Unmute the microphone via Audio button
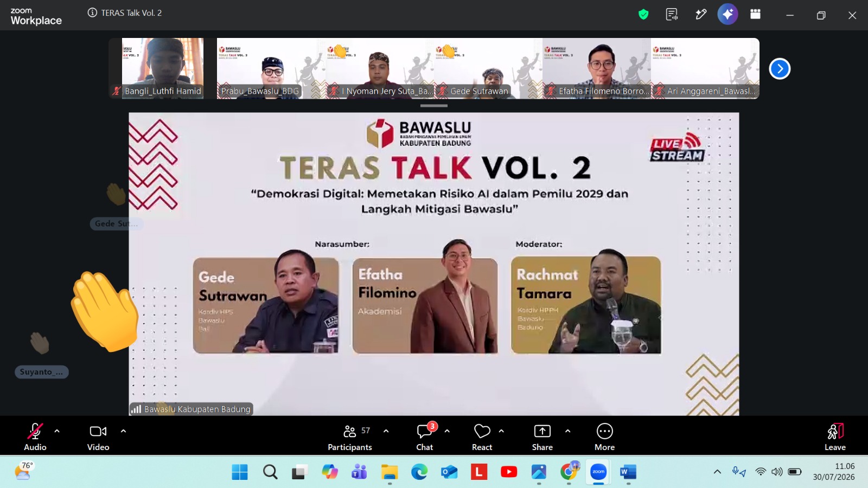 click(35, 436)
